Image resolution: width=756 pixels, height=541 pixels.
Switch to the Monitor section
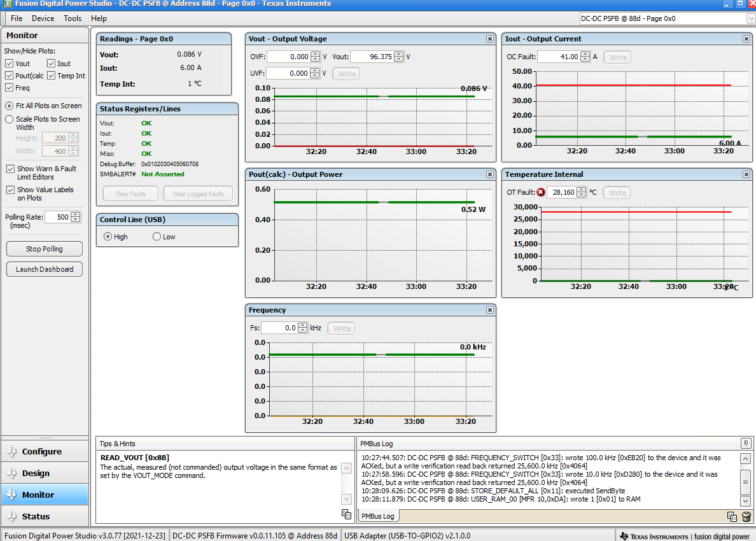pyautogui.click(x=45, y=495)
